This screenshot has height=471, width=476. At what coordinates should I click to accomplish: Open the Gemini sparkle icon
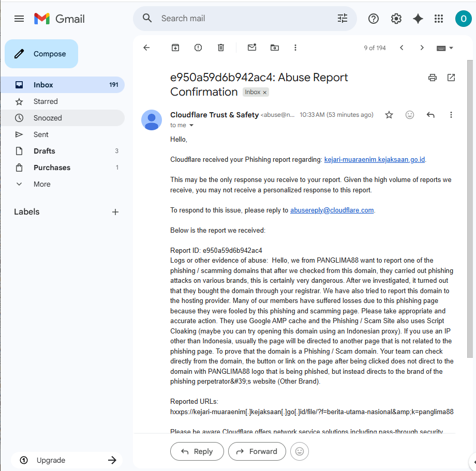coord(418,19)
